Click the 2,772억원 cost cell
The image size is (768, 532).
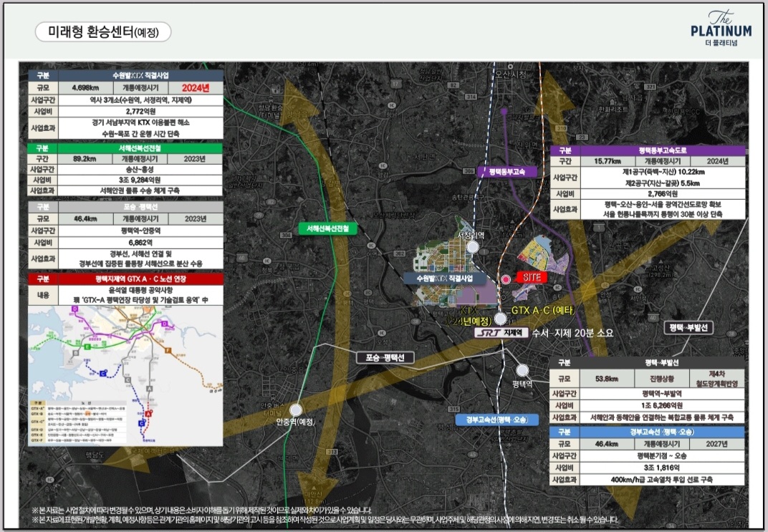pos(140,111)
